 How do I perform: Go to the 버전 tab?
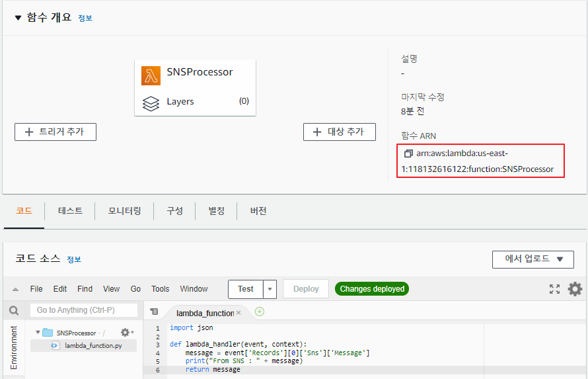coord(258,211)
